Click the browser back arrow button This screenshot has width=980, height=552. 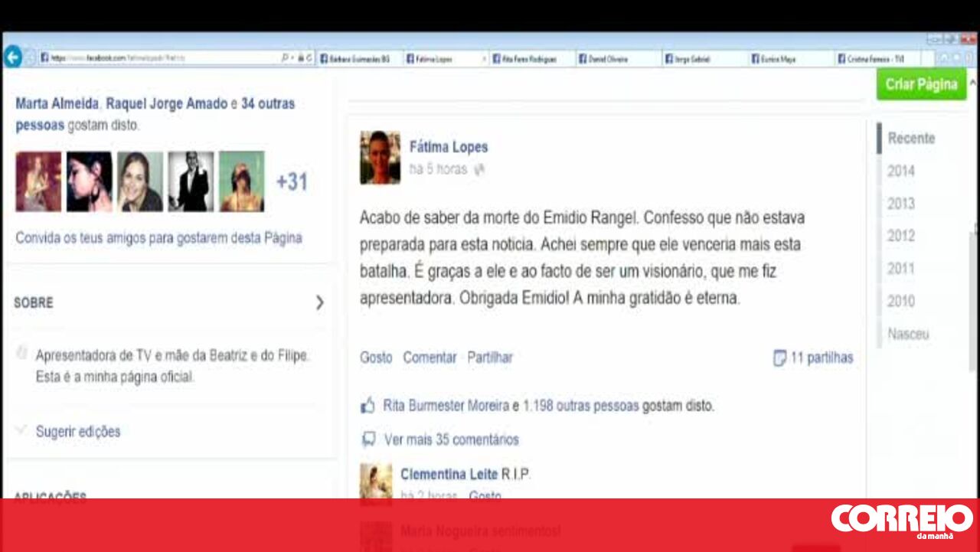click(12, 57)
